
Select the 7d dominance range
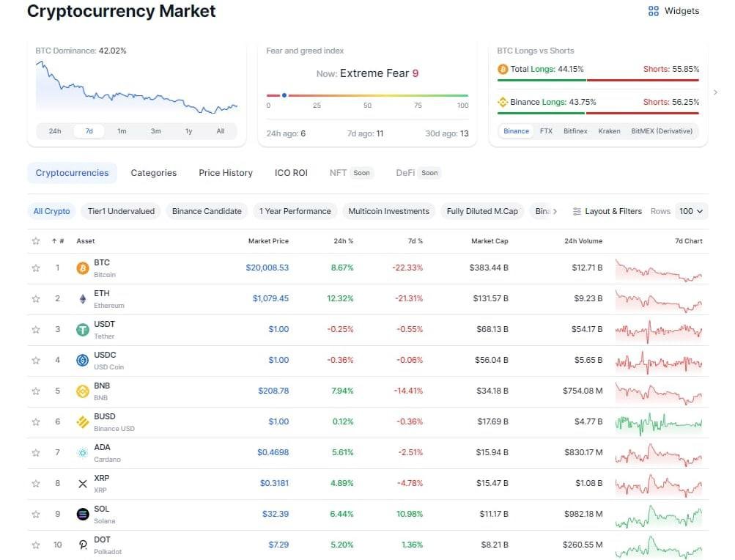coord(89,131)
